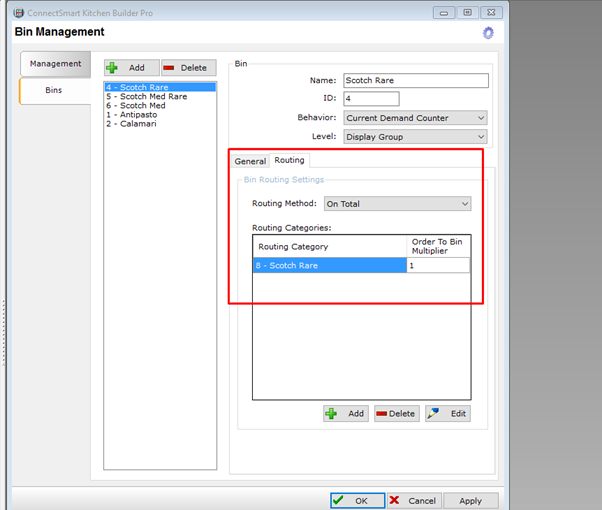Click the gear icon in the header
Screen dimensions: 602x510
click(487, 32)
